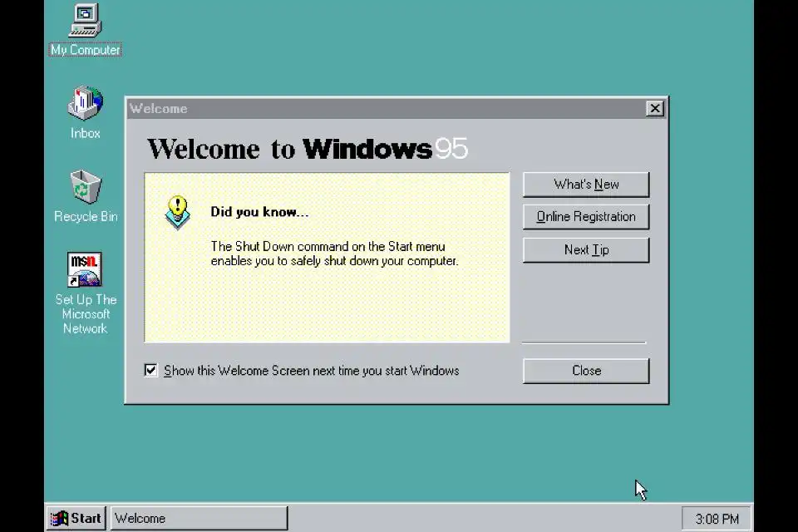Open the Start menu
This screenshot has width=798, height=532.
76,518
